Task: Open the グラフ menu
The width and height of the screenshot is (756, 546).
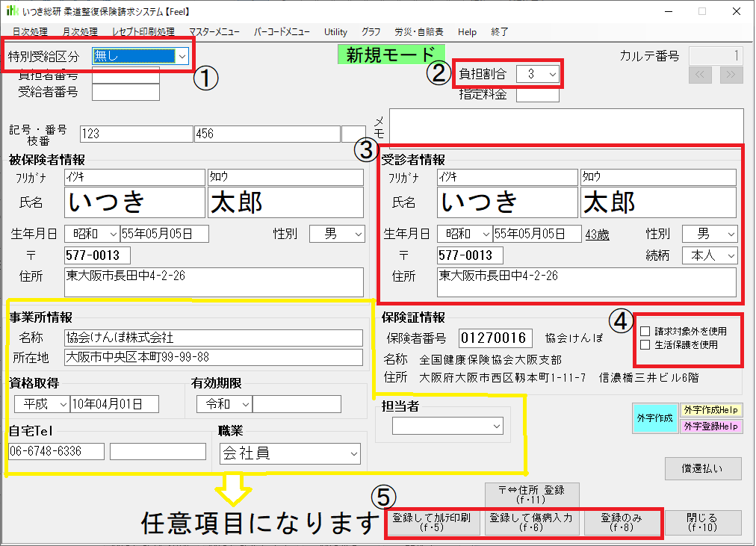Action: [x=371, y=32]
